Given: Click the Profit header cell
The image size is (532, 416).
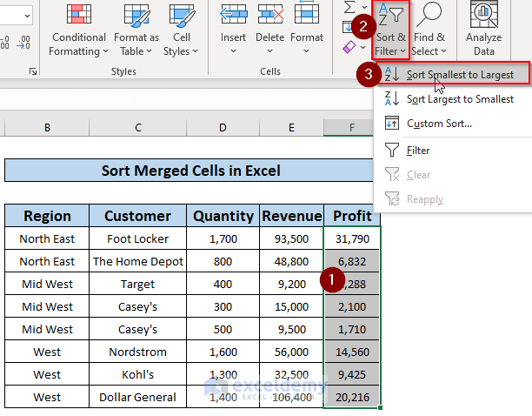Looking at the screenshot, I should [351, 216].
